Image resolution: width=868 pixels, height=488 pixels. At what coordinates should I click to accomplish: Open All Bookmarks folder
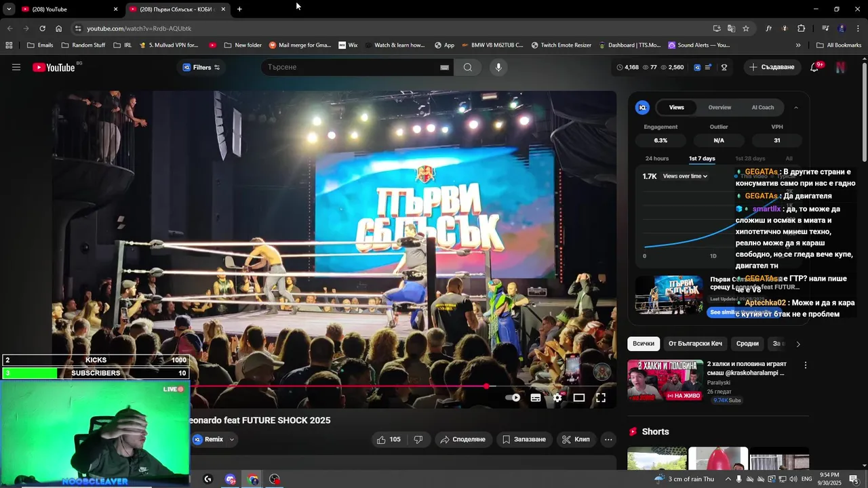(839, 45)
